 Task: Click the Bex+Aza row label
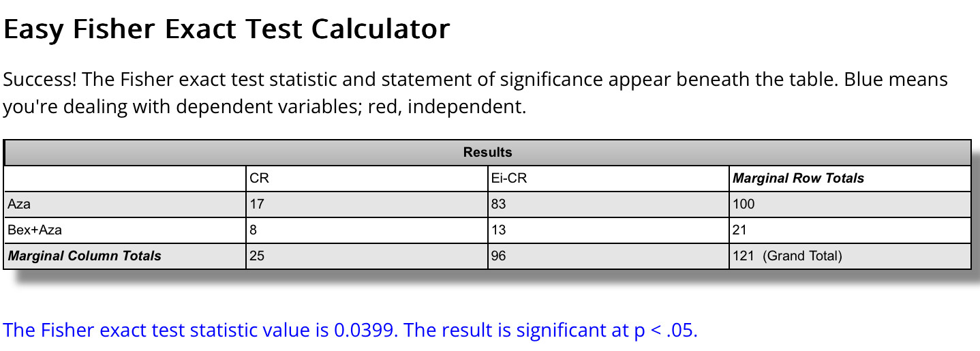click(x=35, y=230)
